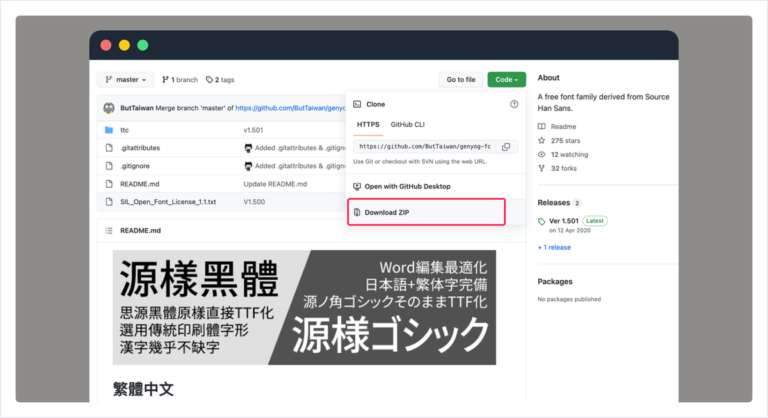This screenshot has height=418, width=768.
Task: Click the Clone help question-mark icon
Action: (x=514, y=104)
